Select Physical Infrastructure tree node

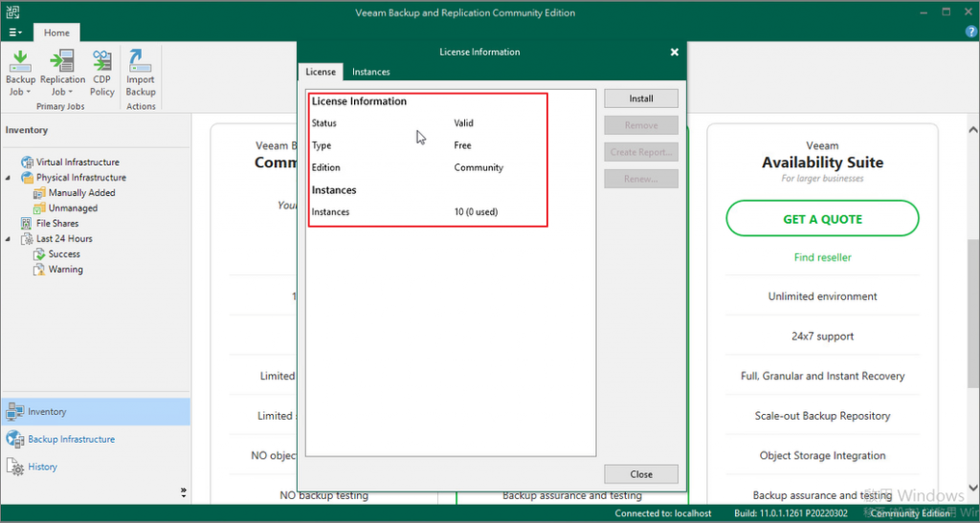(81, 178)
